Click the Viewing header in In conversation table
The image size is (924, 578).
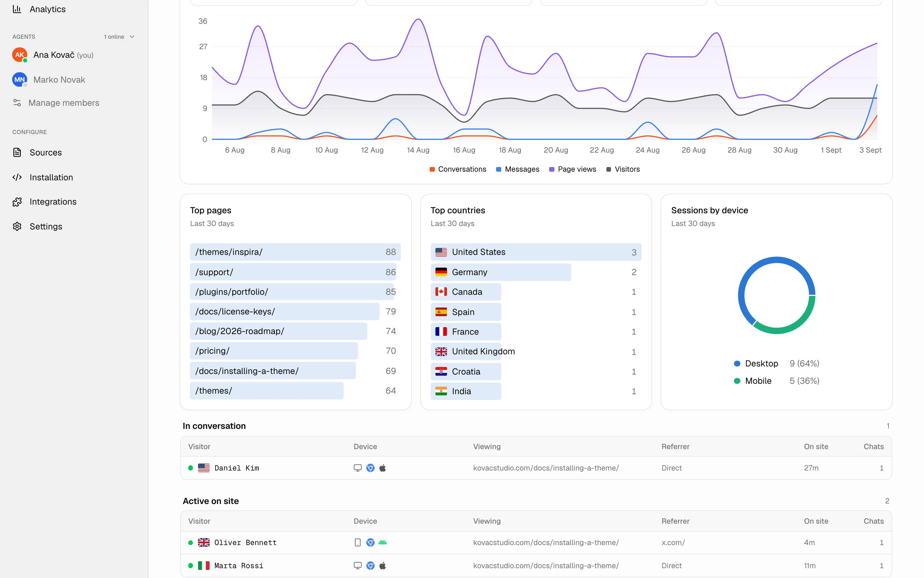pyautogui.click(x=487, y=447)
